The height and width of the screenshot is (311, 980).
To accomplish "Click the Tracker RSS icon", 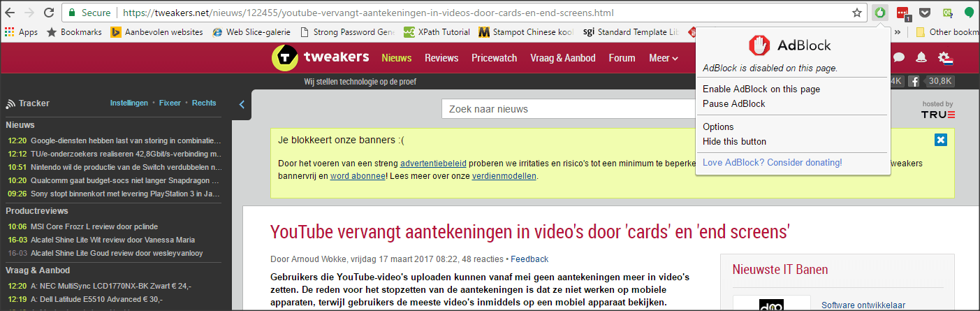I will pyautogui.click(x=10, y=103).
